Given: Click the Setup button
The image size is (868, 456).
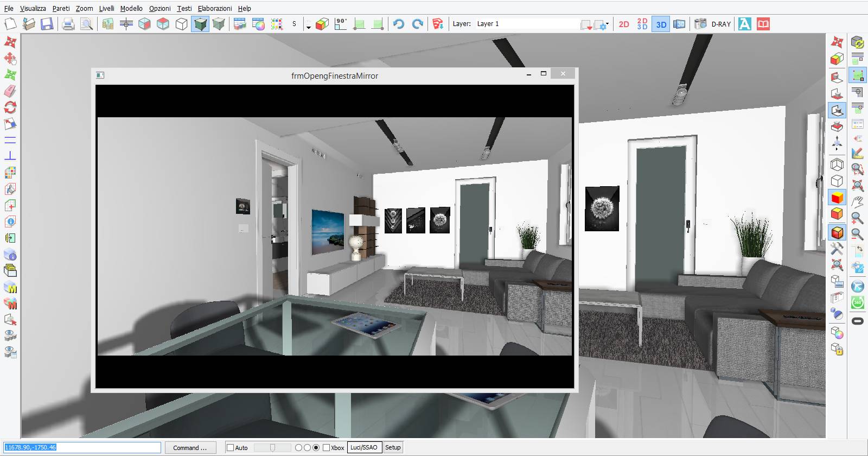Looking at the screenshot, I should click(393, 447).
